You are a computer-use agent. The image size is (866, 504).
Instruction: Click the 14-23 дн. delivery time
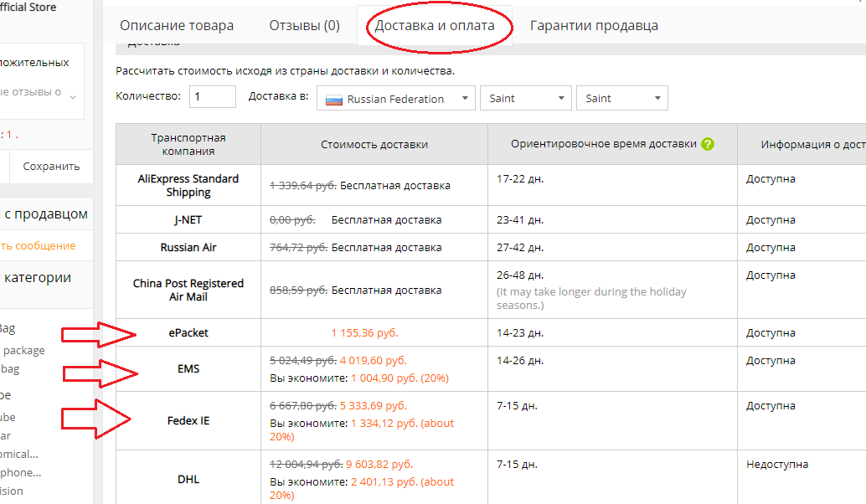coord(520,333)
